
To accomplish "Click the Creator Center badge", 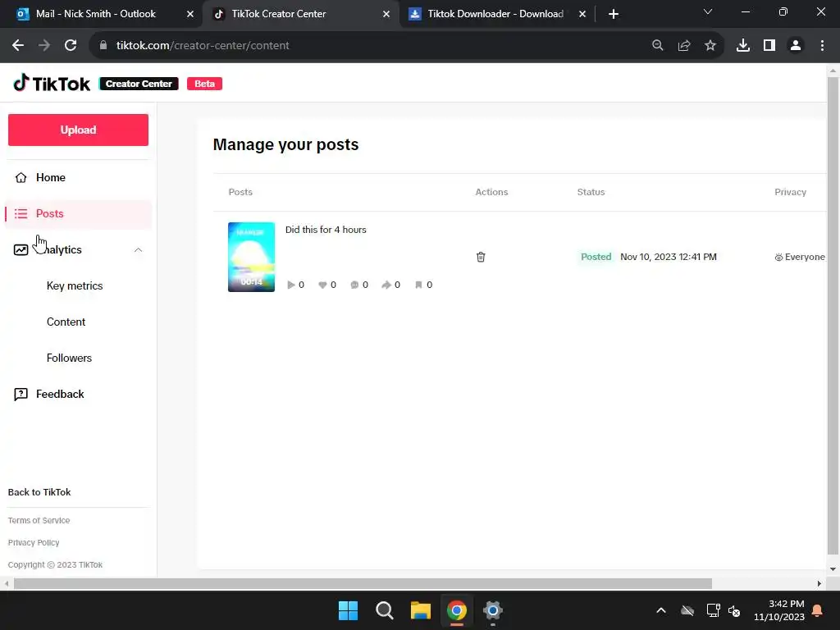I will pos(139,84).
